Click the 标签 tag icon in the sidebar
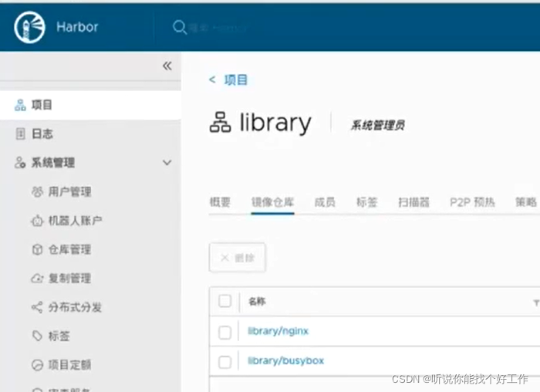Image resolution: width=540 pixels, height=392 pixels. [x=37, y=336]
